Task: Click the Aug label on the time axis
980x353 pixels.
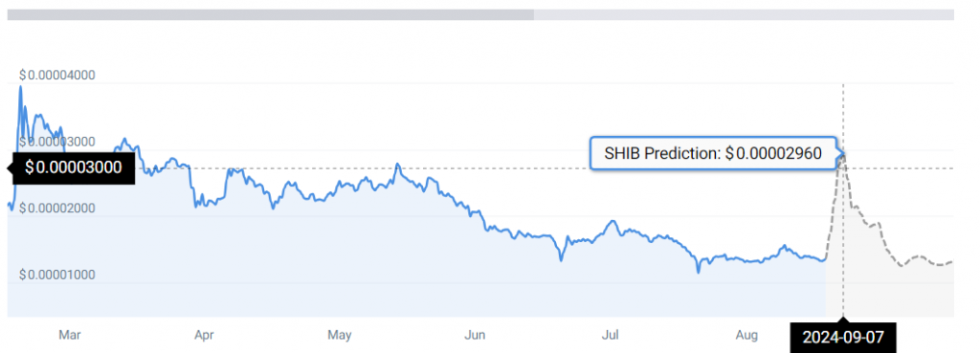Action: pos(746,335)
